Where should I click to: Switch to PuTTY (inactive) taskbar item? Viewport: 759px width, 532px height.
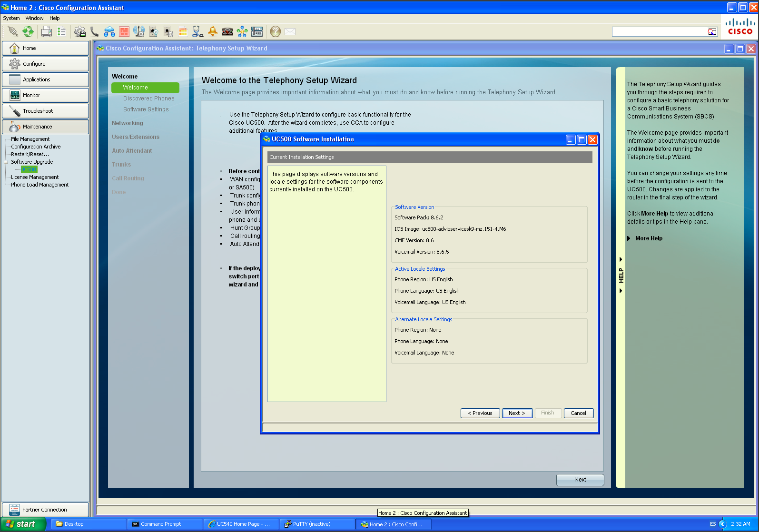coord(317,524)
